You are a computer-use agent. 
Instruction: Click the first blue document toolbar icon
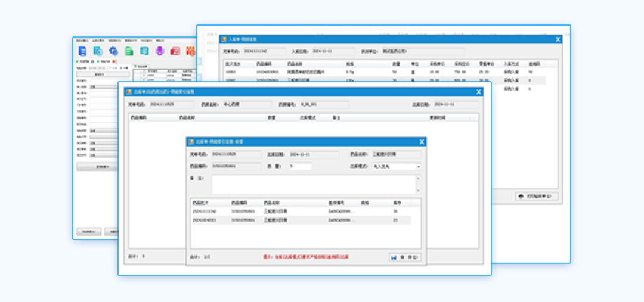point(82,51)
